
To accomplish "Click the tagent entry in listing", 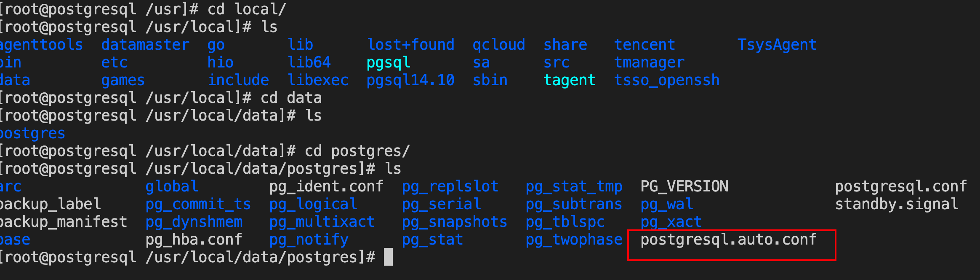I will coord(570,81).
